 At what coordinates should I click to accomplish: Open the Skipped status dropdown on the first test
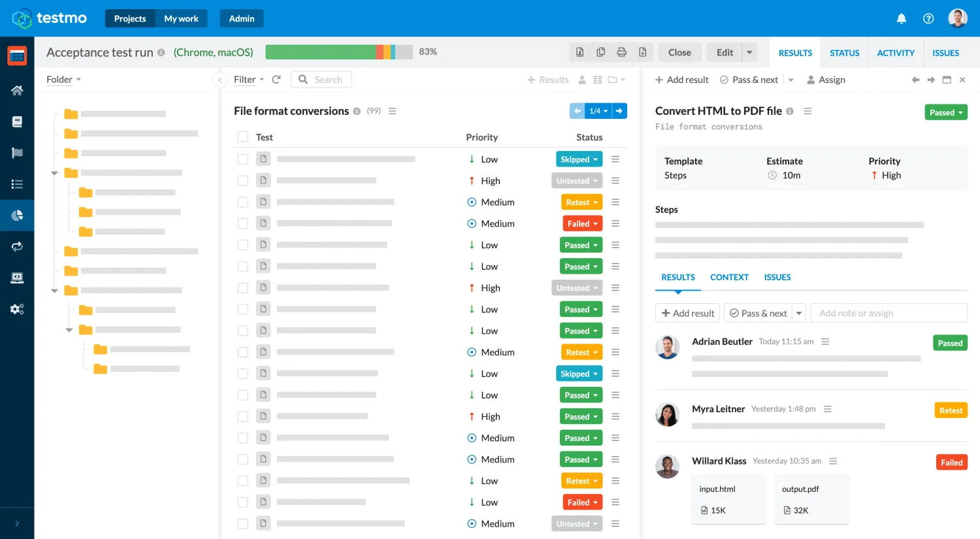pyautogui.click(x=579, y=159)
